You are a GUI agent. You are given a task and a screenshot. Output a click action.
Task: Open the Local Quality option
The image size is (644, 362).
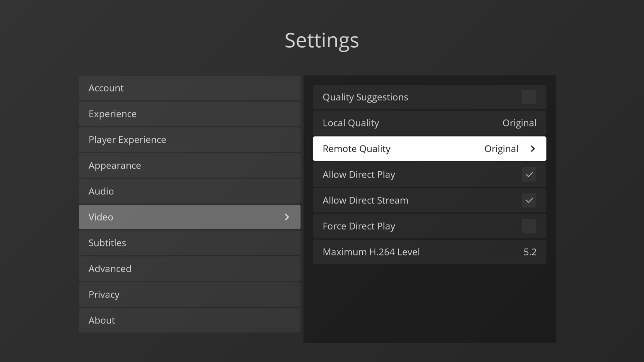[430, 123]
